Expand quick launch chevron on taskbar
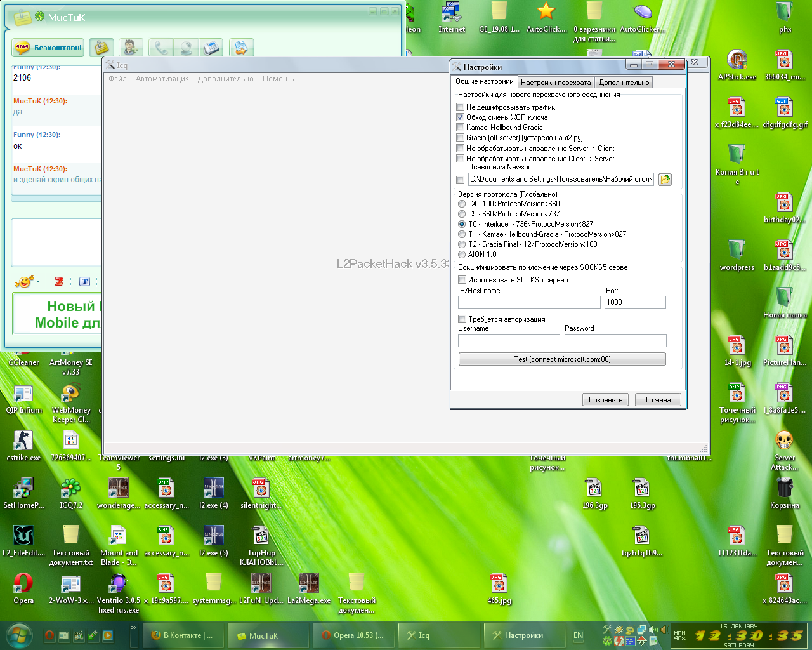 133,628
